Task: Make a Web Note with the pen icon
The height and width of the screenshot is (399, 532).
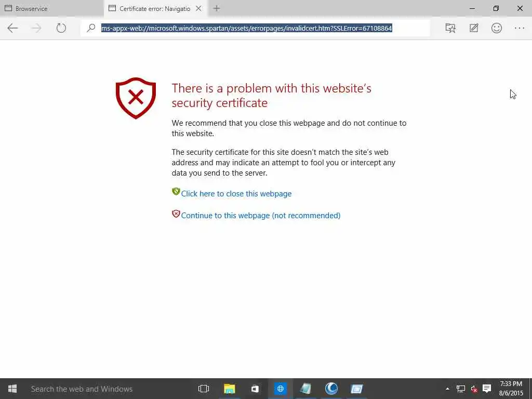Action: tap(474, 28)
